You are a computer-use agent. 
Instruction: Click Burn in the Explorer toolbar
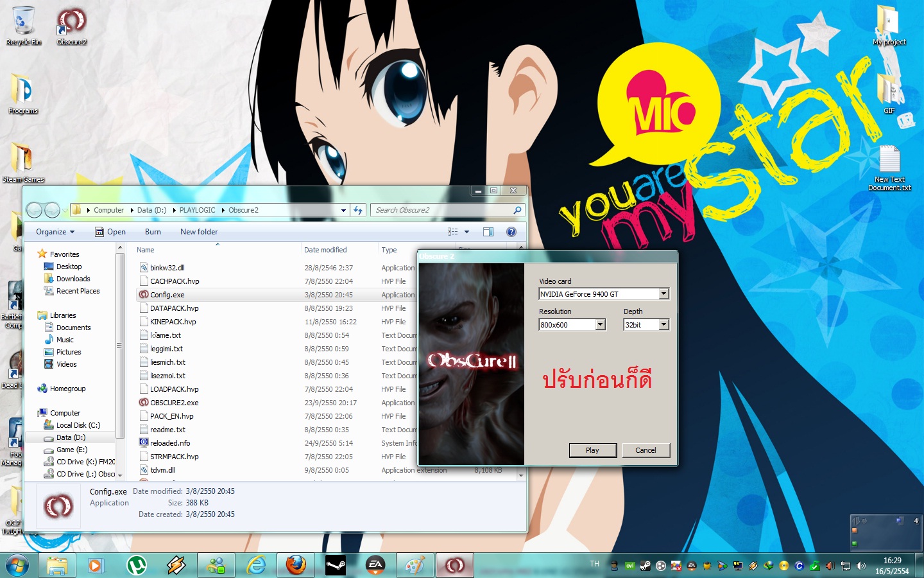point(153,232)
